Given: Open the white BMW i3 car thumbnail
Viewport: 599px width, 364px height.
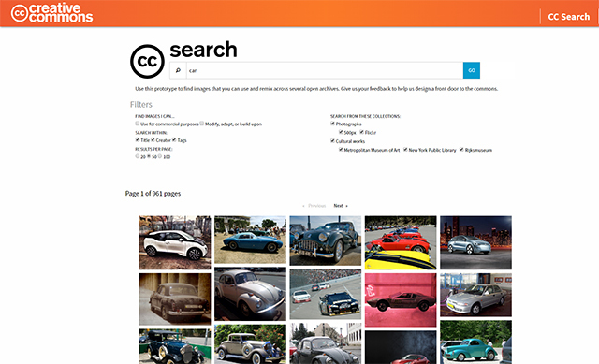Looking at the screenshot, I should pyautogui.click(x=175, y=242).
